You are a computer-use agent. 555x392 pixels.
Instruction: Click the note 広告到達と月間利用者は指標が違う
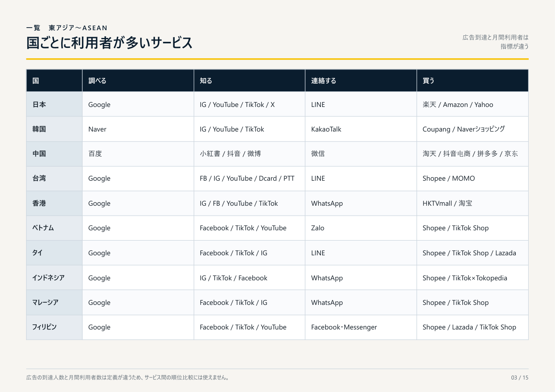click(495, 42)
